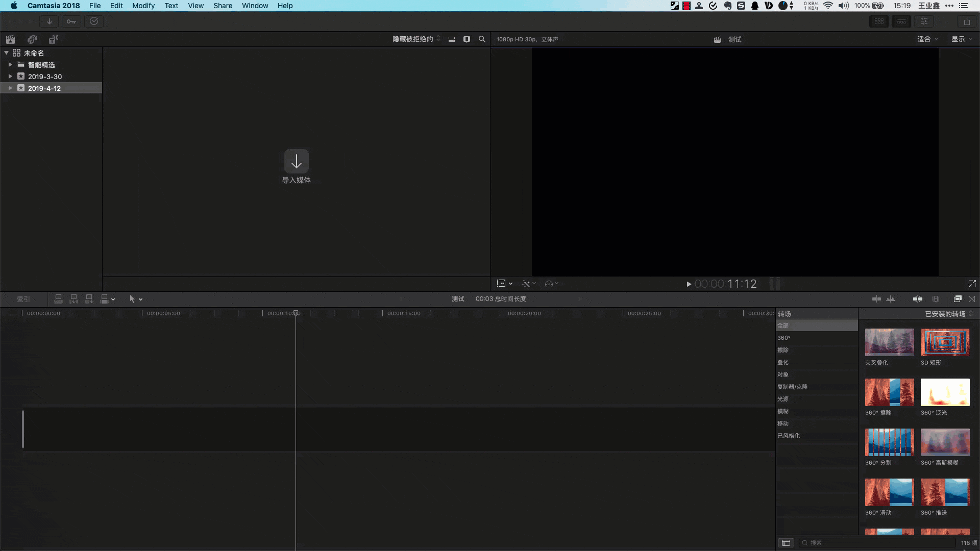Show the titles and generators sidebar
980x551 pixels.
click(54, 39)
